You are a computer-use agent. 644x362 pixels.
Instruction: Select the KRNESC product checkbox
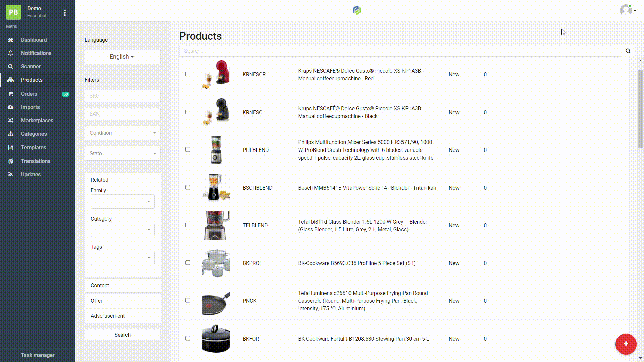pyautogui.click(x=188, y=112)
